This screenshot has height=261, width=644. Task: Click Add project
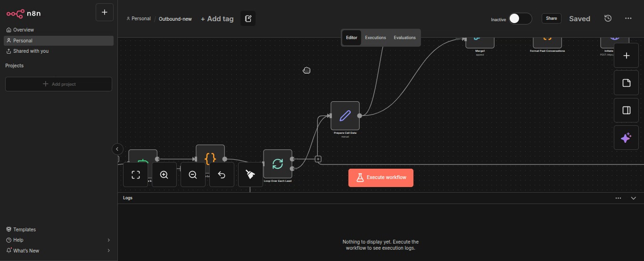click(x=58, y=84)
